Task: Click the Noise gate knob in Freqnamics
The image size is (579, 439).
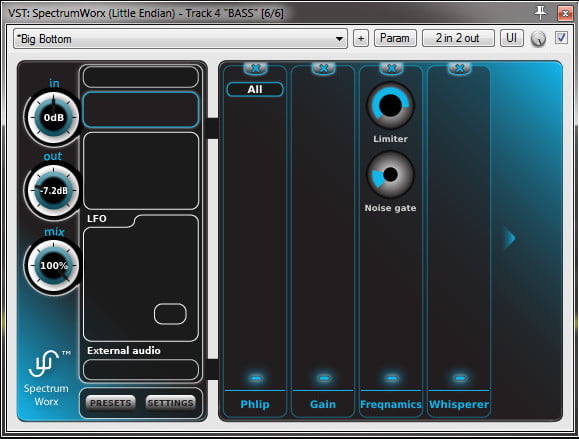Action: point(390,175)
